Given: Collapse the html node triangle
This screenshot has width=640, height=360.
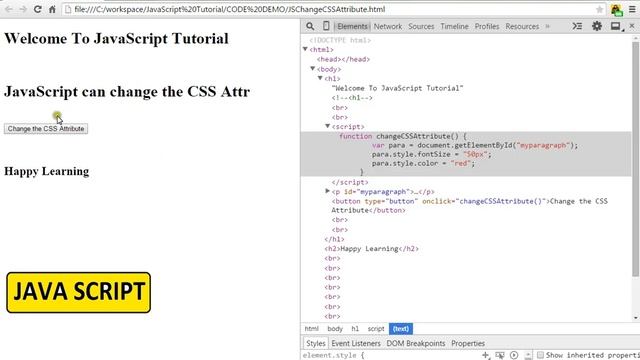Looking at the screenshot, I should (x=305, y=49).
